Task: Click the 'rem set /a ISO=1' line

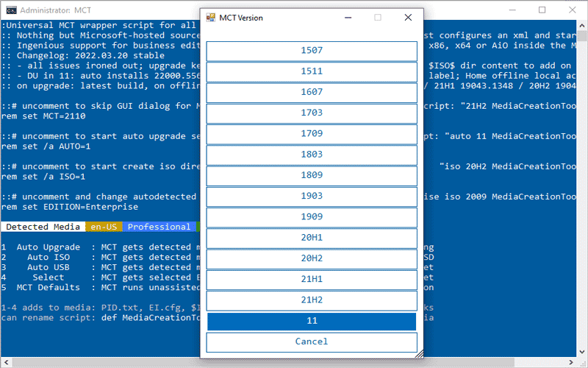Action: tap(43, 177)
